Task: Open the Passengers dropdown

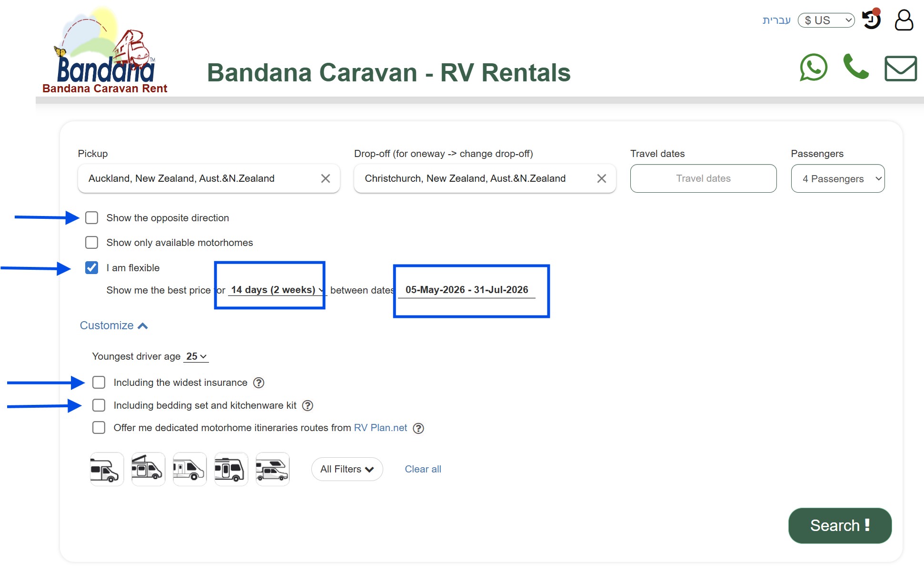Action: point(838,178)
